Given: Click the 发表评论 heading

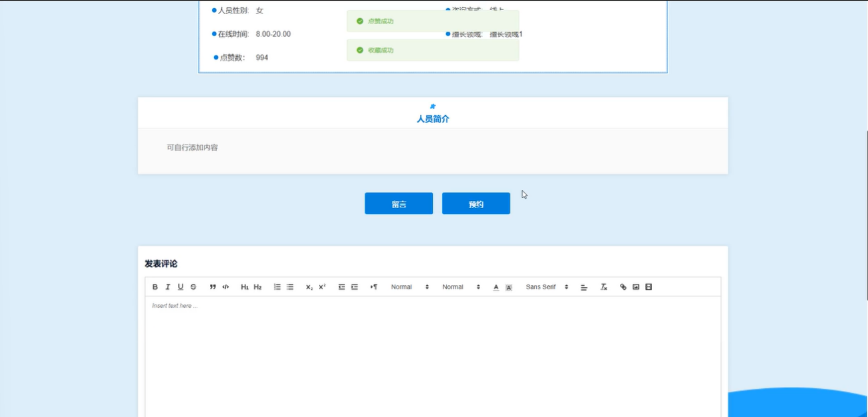Looking at the screenshot, I should [161, 264].
